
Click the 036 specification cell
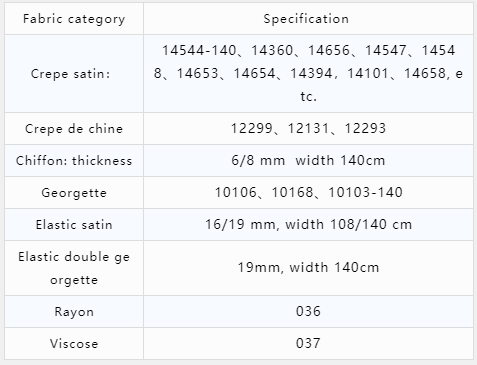coord(308,312)
